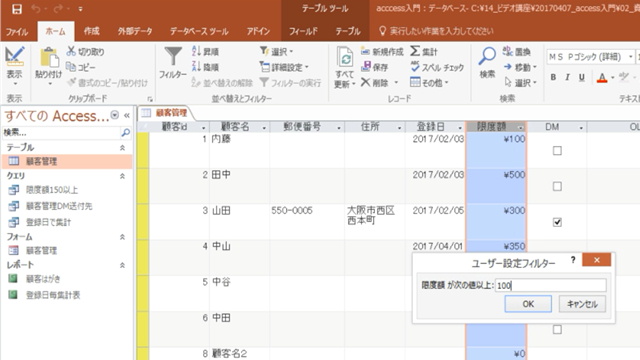The image size is (640, 360).
Task: Click the 貼り付け paste icon
Action: pos(49,58)
